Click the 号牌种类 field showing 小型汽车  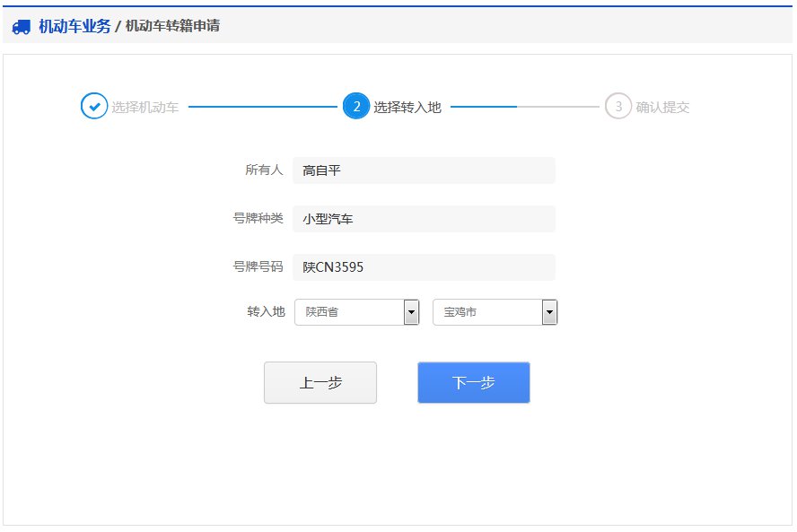(424, 219)
